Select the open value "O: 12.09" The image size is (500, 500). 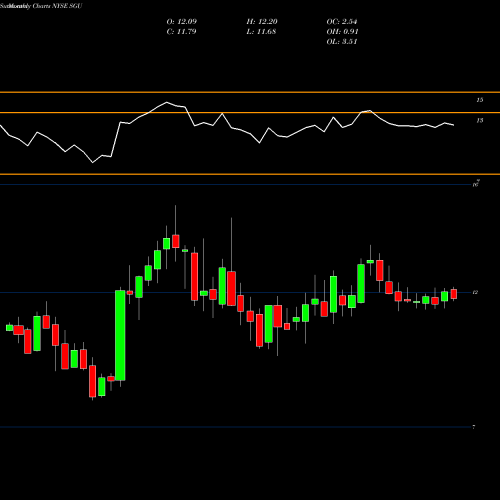tap(182, 22)
